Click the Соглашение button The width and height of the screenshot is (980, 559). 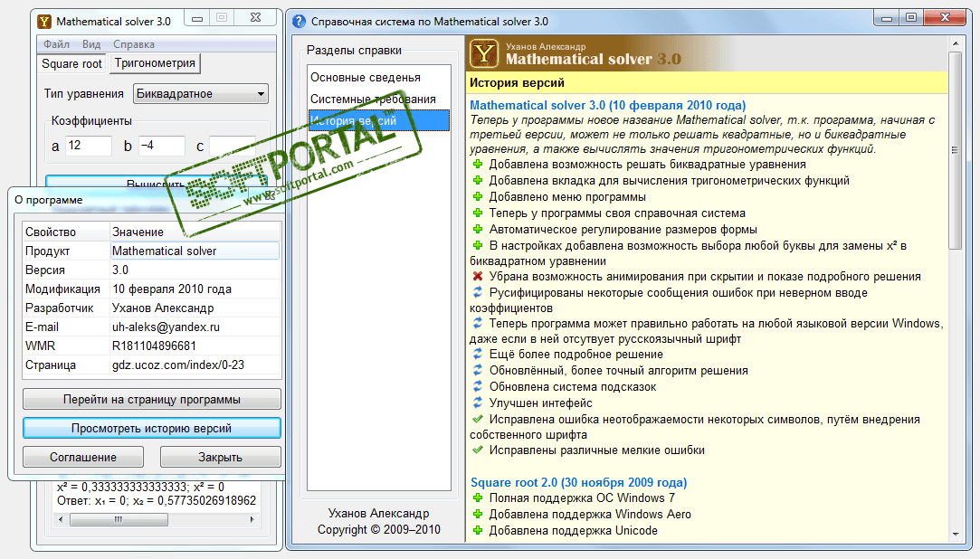[x=83, y=457]
